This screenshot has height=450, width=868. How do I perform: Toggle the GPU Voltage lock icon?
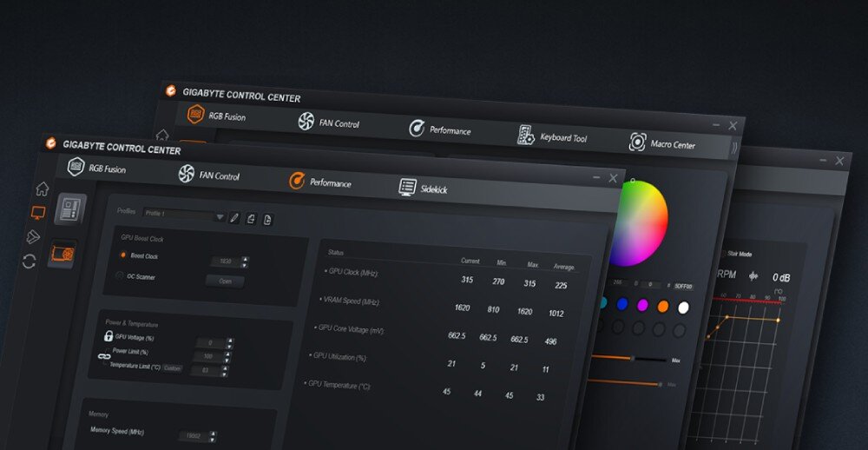coord(108,335)
